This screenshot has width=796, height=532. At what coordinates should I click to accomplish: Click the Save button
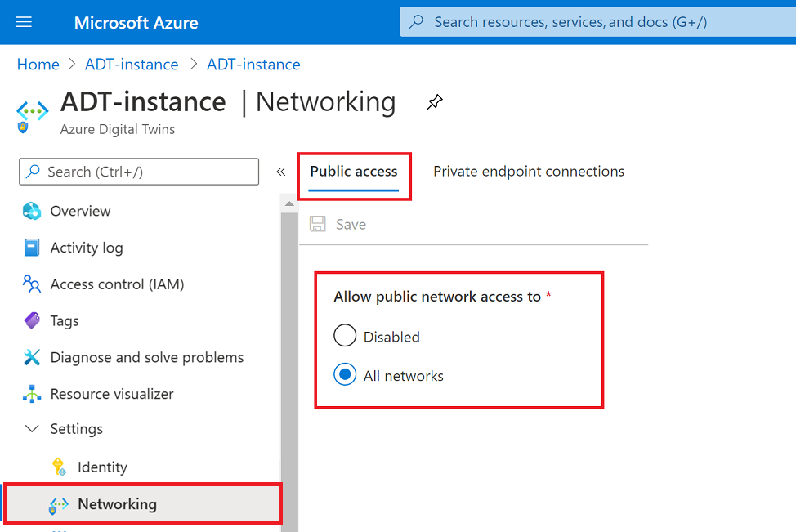tap(338, 225)
